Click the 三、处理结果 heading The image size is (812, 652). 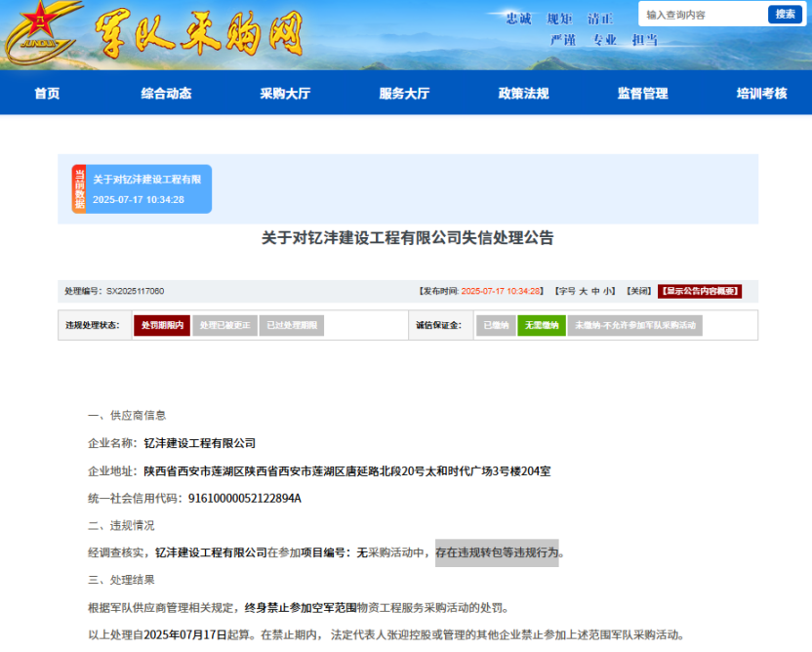click(121, 580)
